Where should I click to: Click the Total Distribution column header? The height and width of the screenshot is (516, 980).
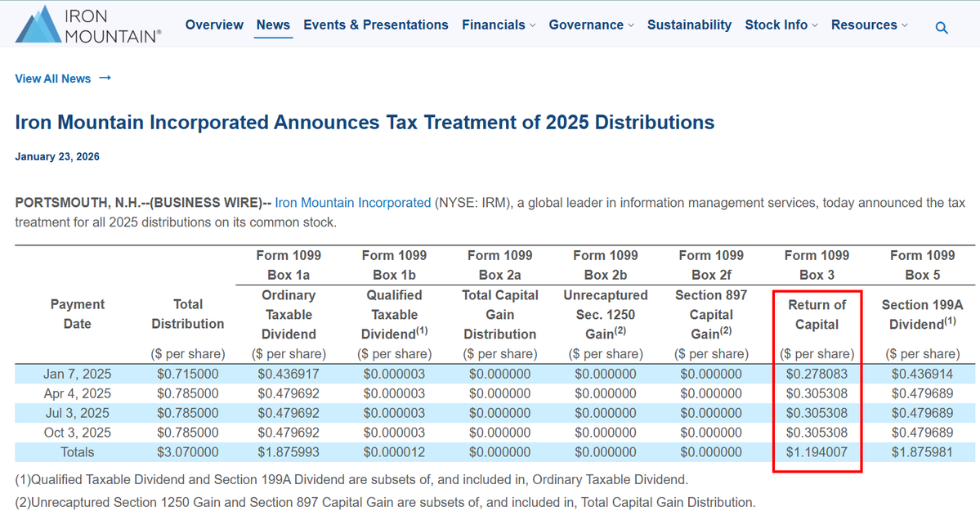(x=187, y=314)
